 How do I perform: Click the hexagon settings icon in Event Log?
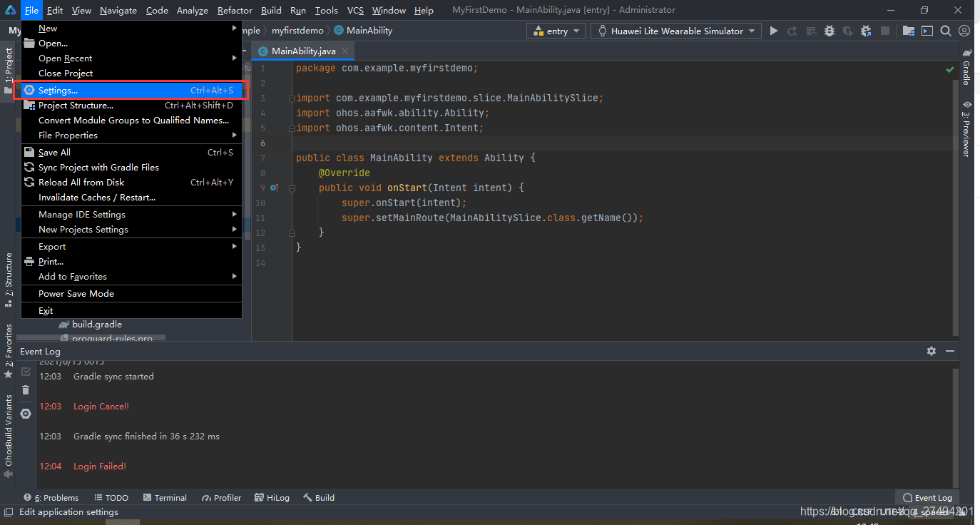coord(26,414)
